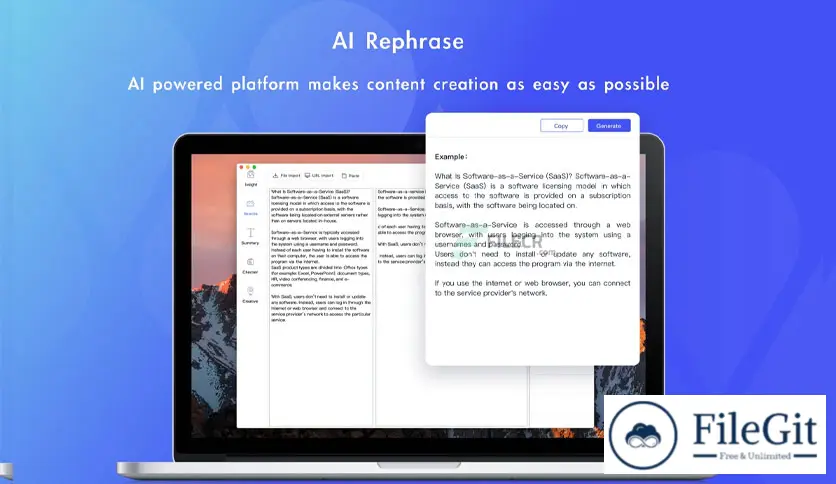Open the Summary sidebar tool
Viewport: 836px width, 484px height.
pyautogui.click(x=250, y=236)
